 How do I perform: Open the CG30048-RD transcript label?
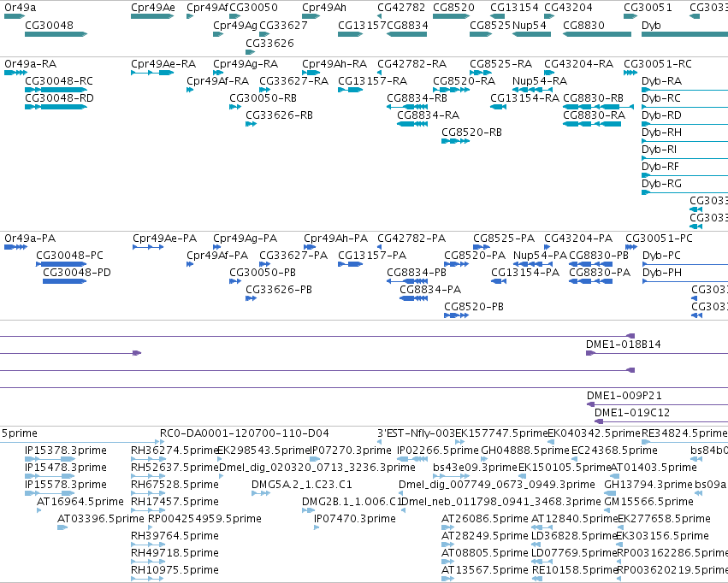coord(59,97)
